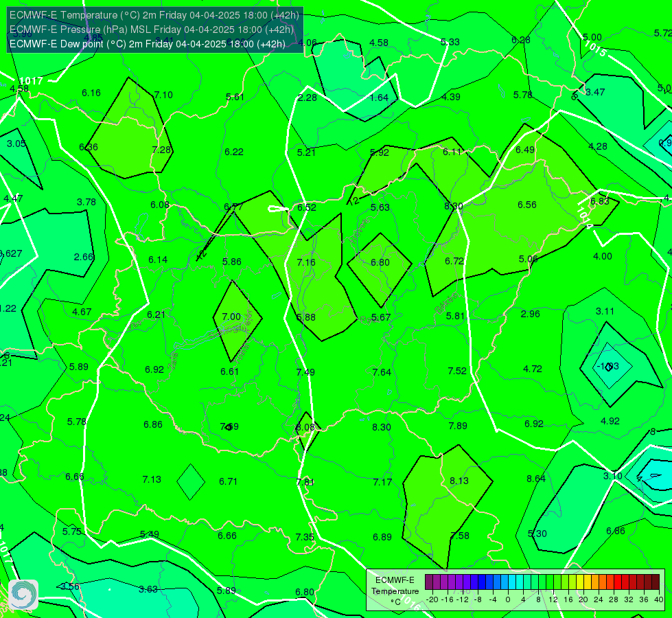Click the grid value 2.96
The width and height of the screenshot is (672, 618).
coord(530,314)
